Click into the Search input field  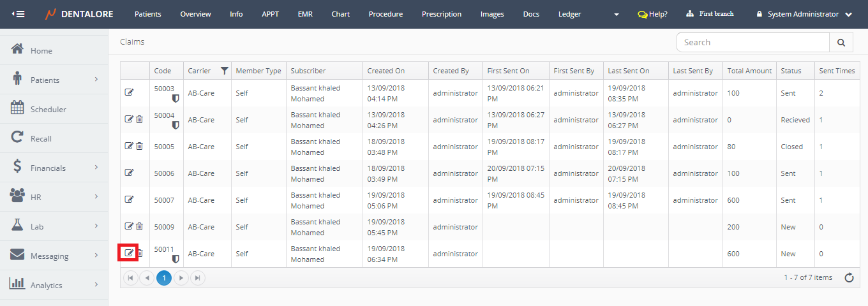point(752,43)
